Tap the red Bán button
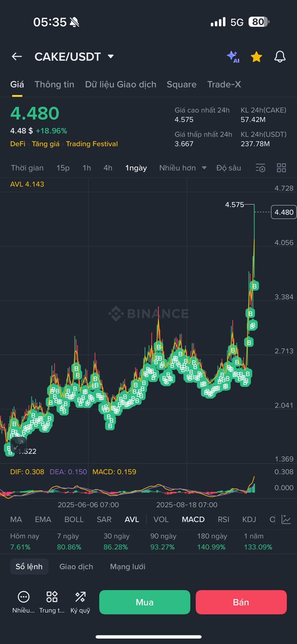The width and height of the screenshot is (297, 644). 241,602
